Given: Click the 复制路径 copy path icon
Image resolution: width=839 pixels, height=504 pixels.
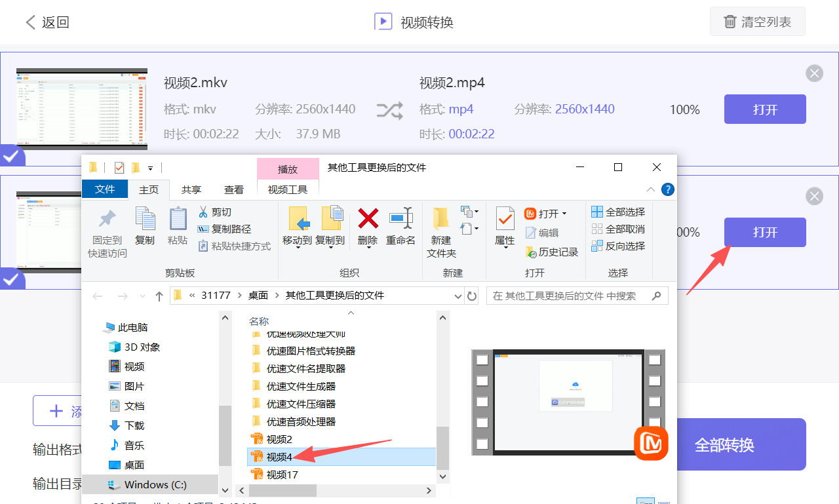Looking at the screenshot, I should pos(203,229).
